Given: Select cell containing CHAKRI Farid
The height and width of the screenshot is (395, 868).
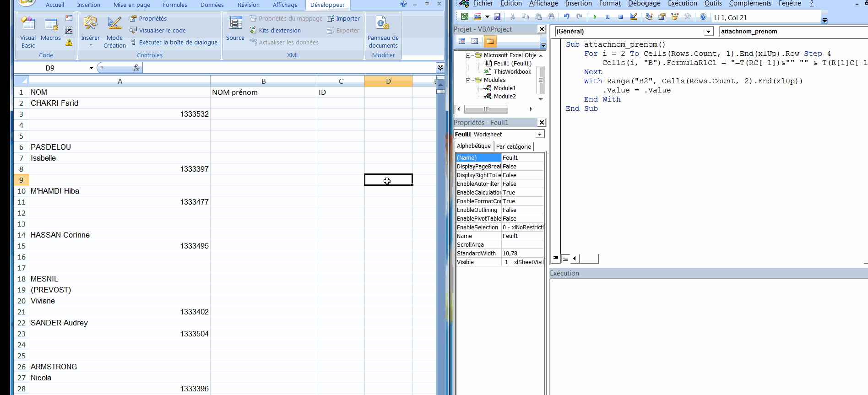Looking at the screenshot, I should 119,103.
